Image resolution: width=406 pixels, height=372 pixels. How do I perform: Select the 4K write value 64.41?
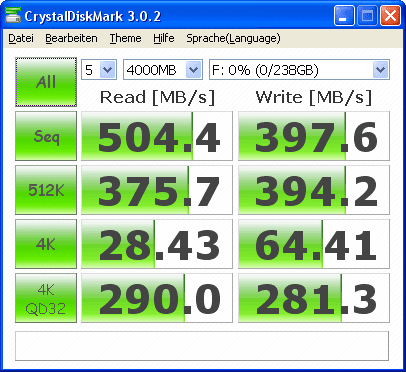tap(314, 244)
